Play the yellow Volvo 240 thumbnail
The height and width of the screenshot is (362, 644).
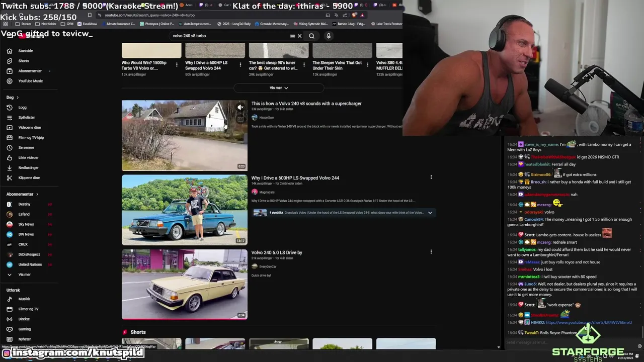click(x=184, y=284)
